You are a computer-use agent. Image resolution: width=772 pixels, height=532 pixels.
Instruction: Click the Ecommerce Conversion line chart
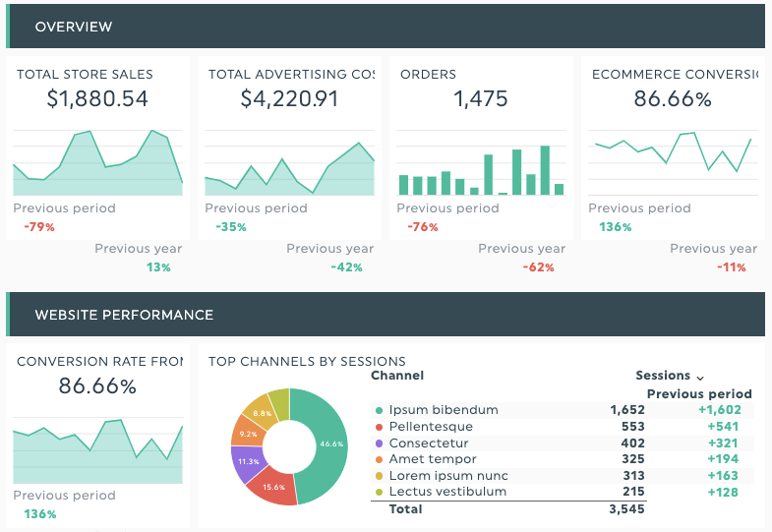click(673, 162)
